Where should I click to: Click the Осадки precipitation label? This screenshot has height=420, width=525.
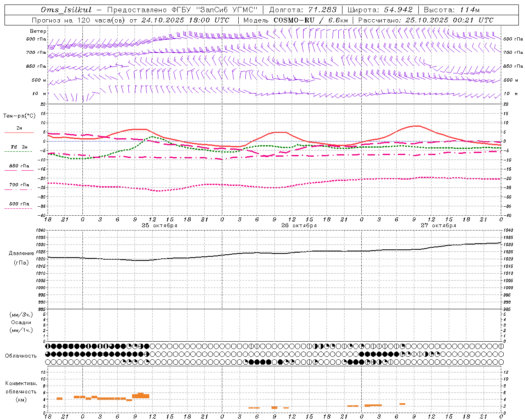[21, 322]
